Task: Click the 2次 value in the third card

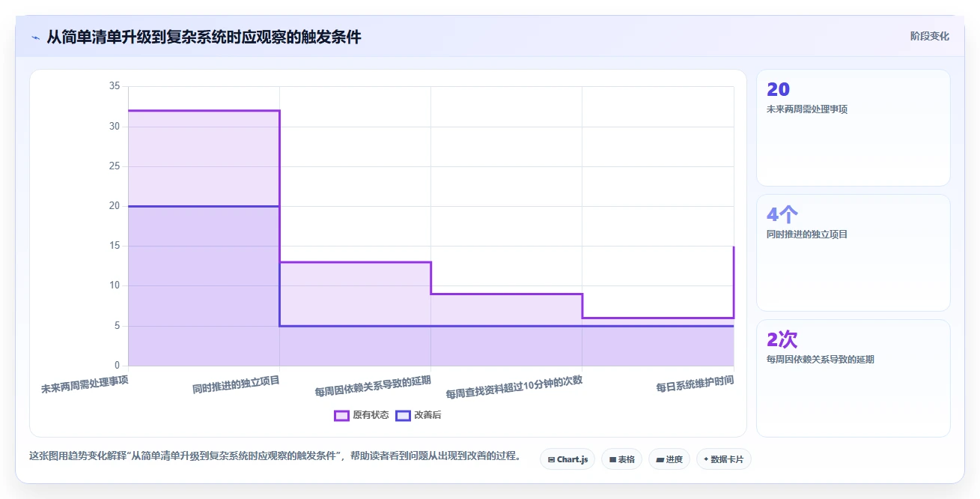Action: pyautogui.click(x=782, y=339)
